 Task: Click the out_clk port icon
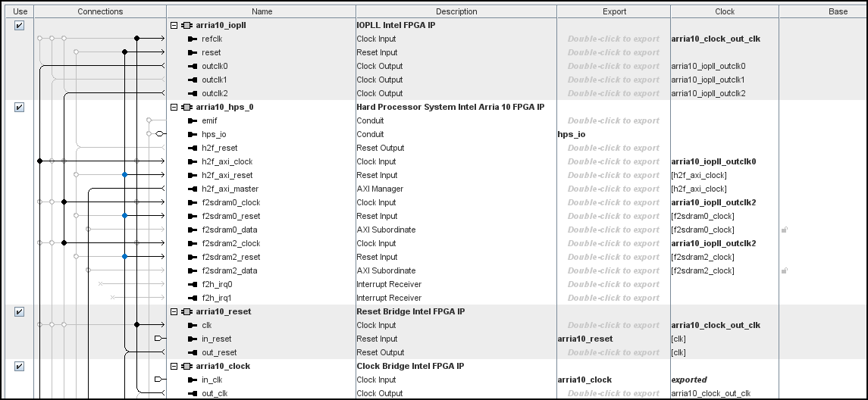click(193, 394)
